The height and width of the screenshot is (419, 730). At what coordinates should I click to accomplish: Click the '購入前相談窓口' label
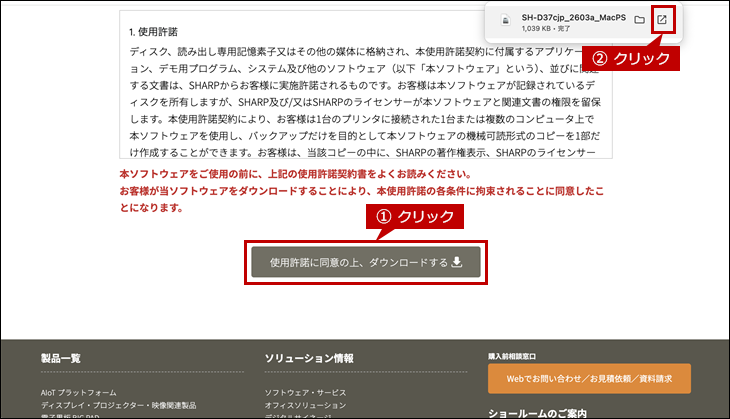[x=512, y=356]
